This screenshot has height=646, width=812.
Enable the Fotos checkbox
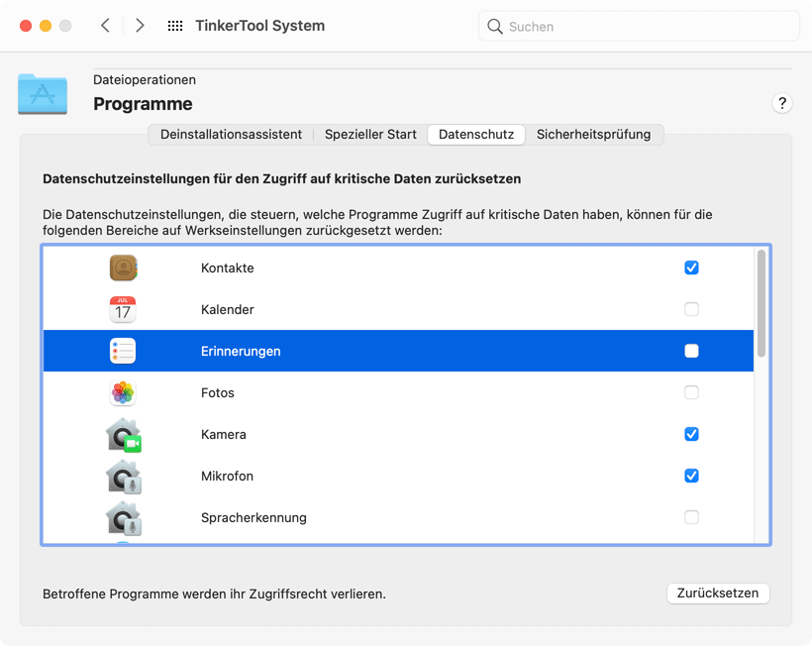691,392
